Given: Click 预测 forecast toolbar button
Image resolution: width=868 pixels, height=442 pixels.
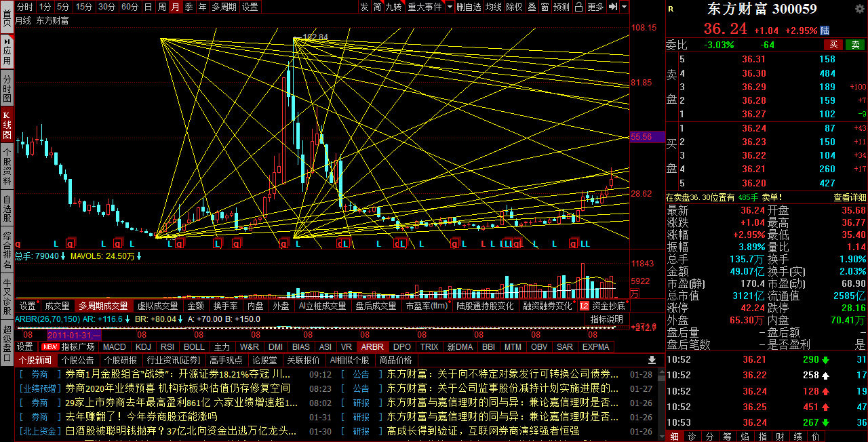Looking at the screenshot, I should (561, 7).
